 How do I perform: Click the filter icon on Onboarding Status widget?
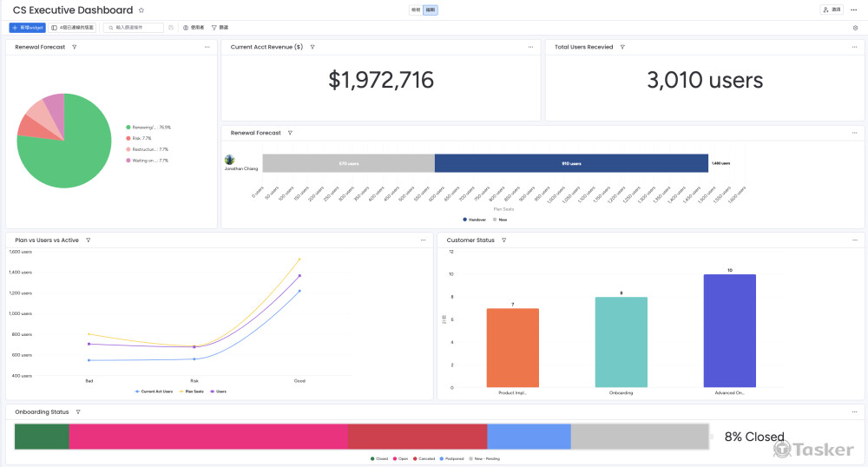click(78, 411)
